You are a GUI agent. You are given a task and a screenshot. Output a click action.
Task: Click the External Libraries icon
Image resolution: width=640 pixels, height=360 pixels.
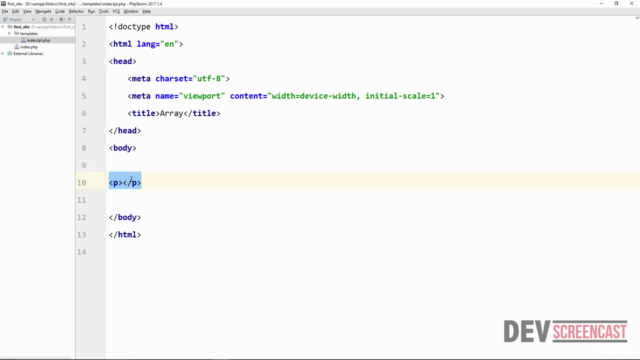click(x=10, y=53)
